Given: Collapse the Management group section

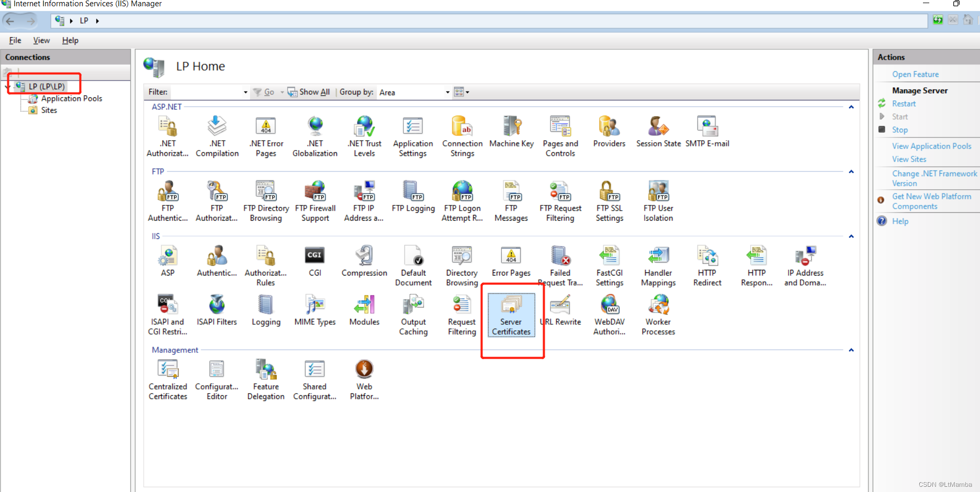Looking at the screenshot, I should [851, 350].
